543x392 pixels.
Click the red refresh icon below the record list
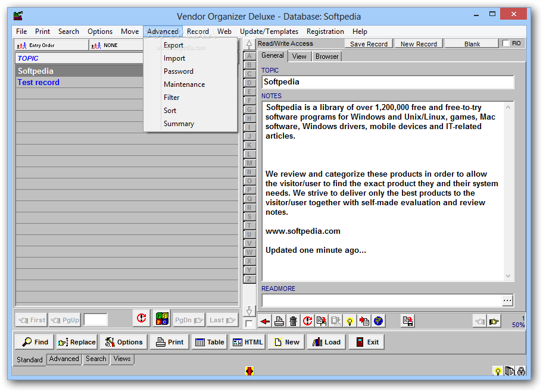pyautogui.click(x=141, y=318)
